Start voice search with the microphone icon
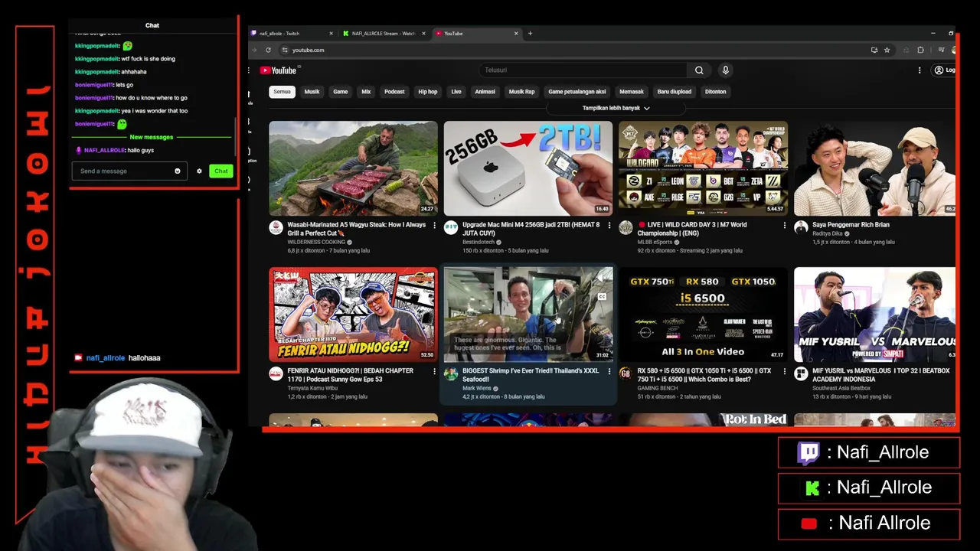Image resolution: width=980 pixels, height=551 pixels. pos(726,70)
